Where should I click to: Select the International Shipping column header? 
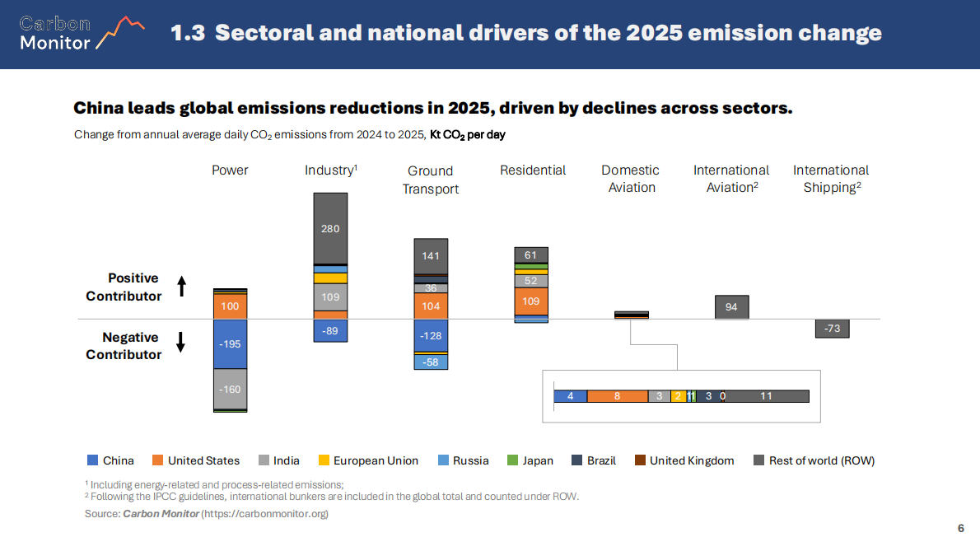tap(831, 179)
